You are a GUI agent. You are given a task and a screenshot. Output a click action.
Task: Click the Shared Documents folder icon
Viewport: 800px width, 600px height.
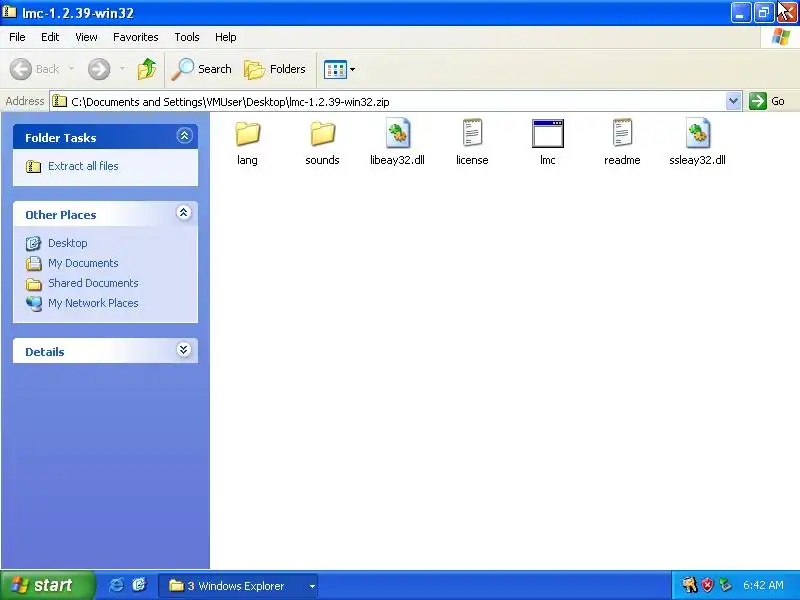coord(34,284)
